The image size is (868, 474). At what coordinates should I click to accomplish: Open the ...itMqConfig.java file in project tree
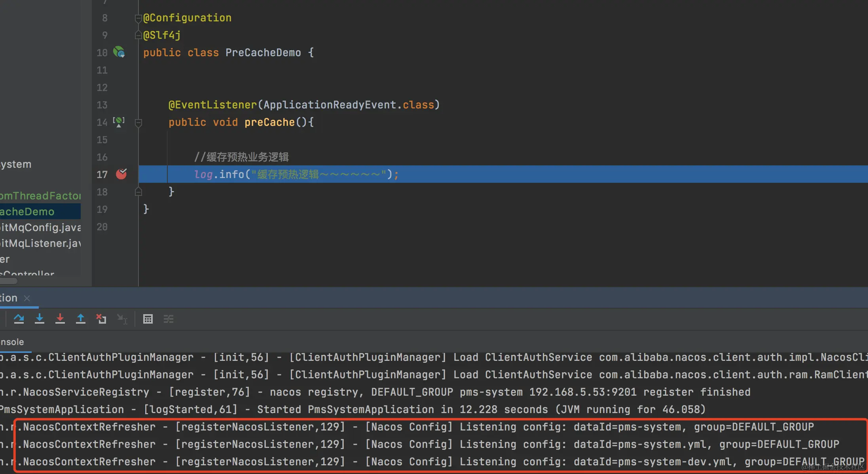[40, 228]
